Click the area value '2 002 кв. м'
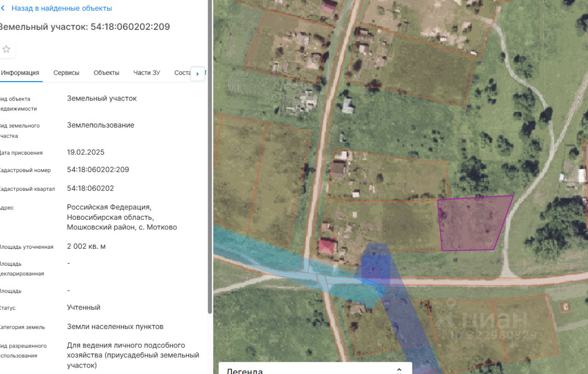The width and height of the screenshot is (588, 374). [86, 246]
